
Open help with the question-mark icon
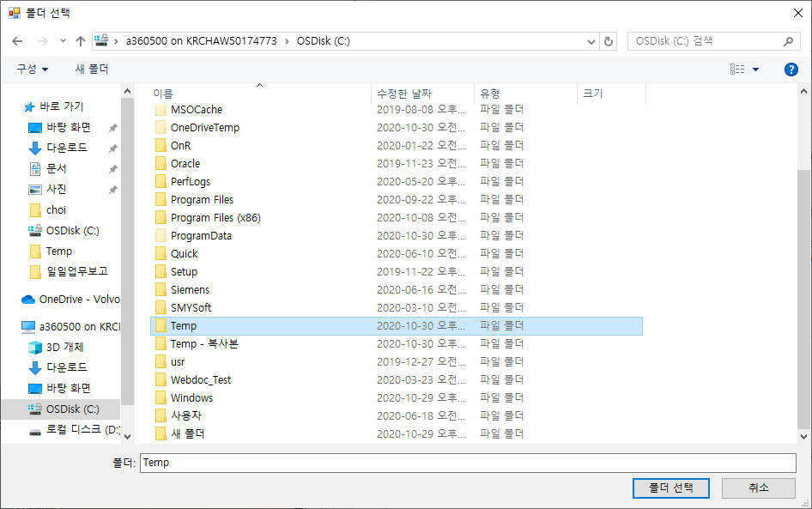[791, 70]
